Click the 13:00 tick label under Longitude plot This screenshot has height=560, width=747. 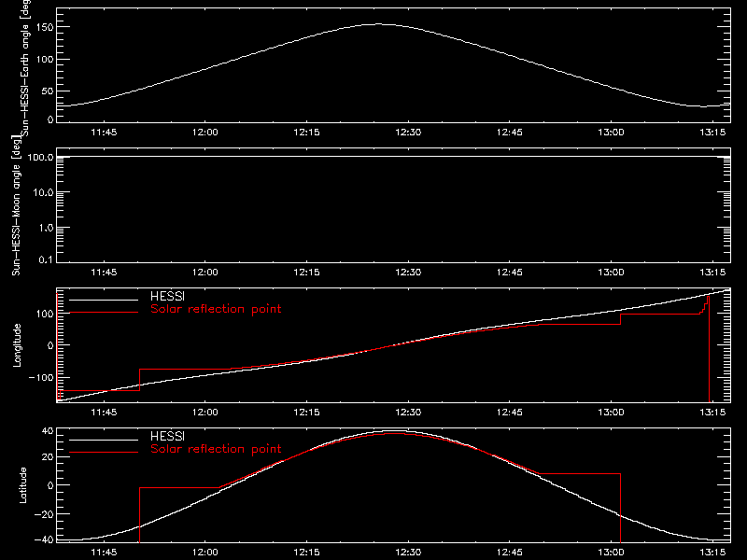(x=612, y=413)
